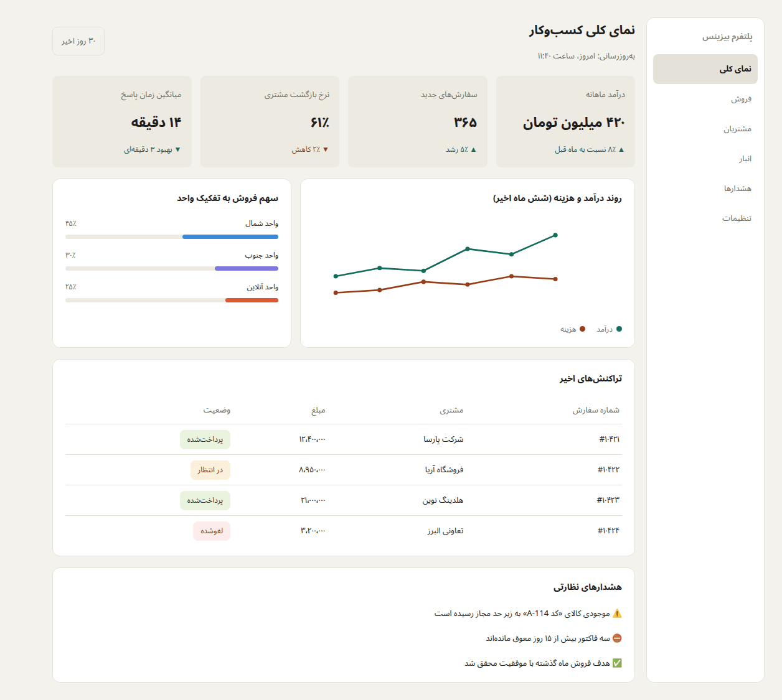
Task: Click the در انتظار status badge
Action: coord(210,470)
